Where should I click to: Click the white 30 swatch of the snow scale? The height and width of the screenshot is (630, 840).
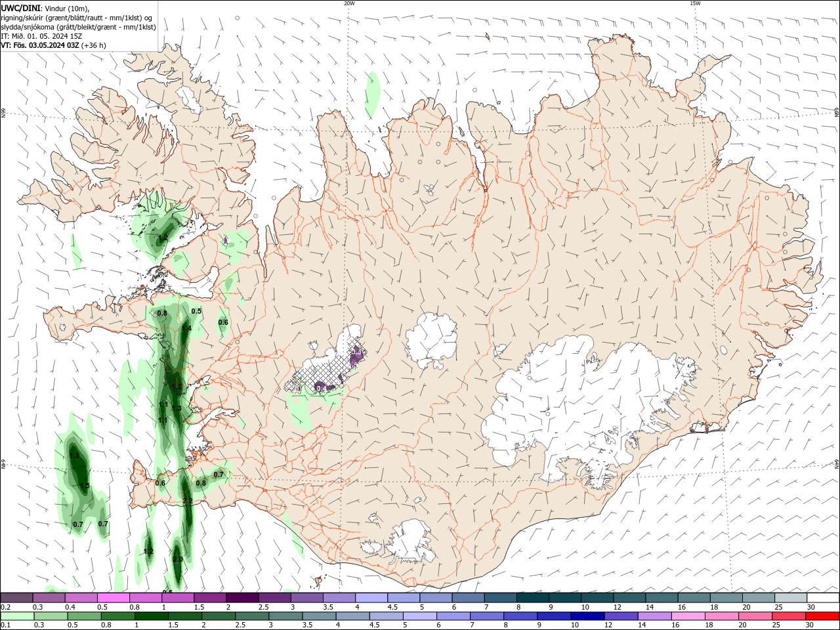point(823,598)
